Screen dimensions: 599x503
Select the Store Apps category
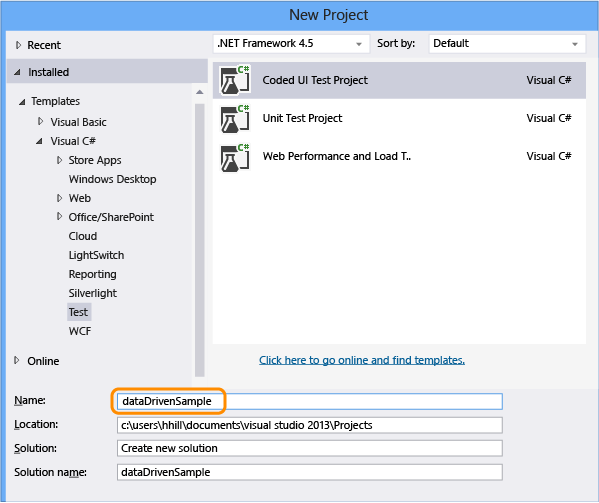(95, 160)
